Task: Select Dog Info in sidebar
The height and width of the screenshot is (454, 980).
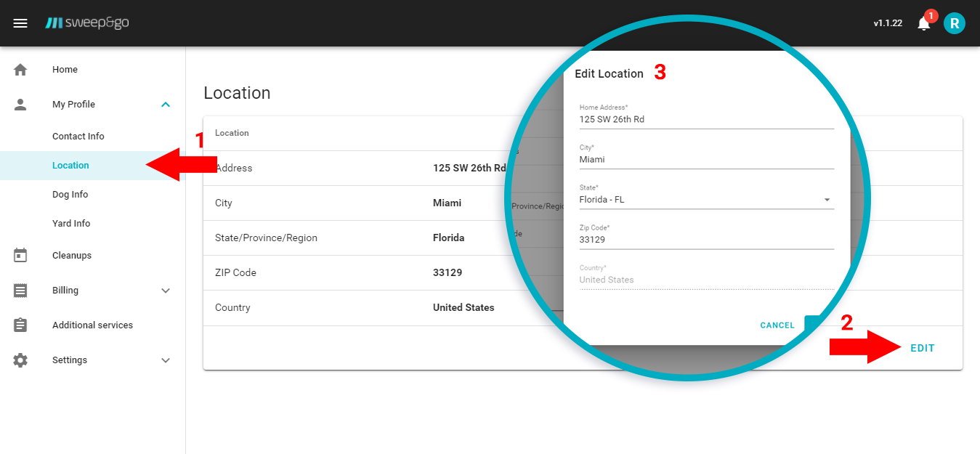Action: 70,195
